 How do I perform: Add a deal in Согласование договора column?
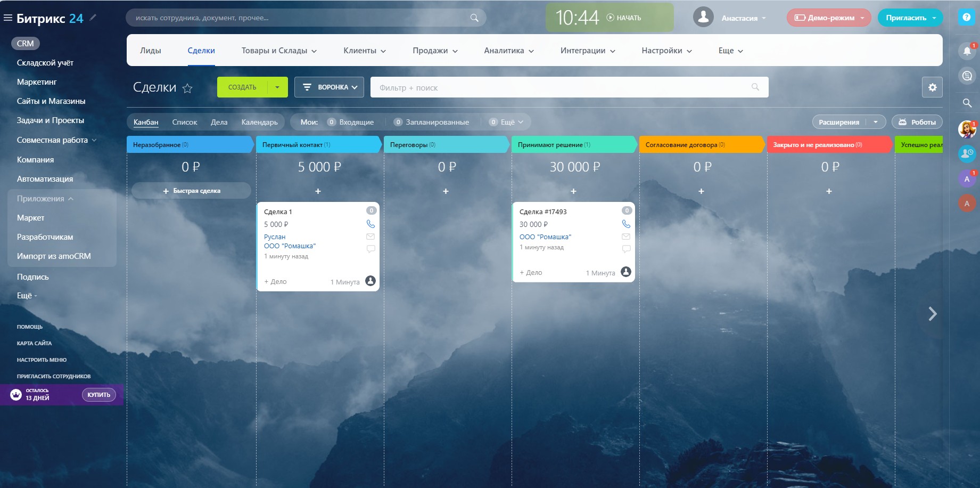pos(701,191)
